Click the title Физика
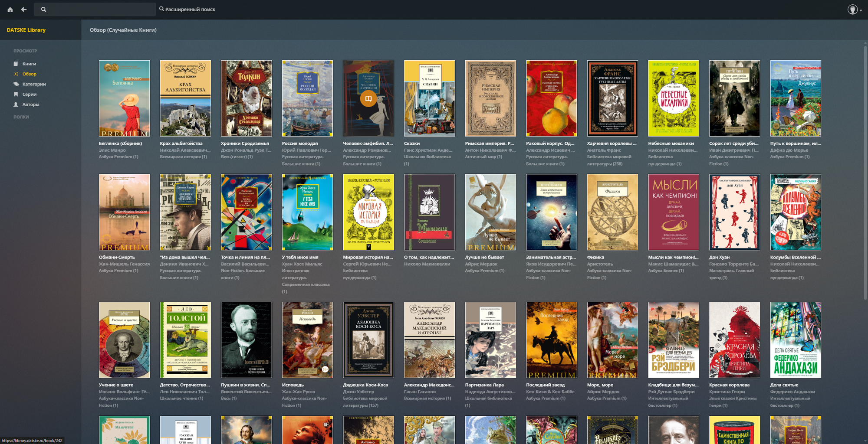 (595, 257)
